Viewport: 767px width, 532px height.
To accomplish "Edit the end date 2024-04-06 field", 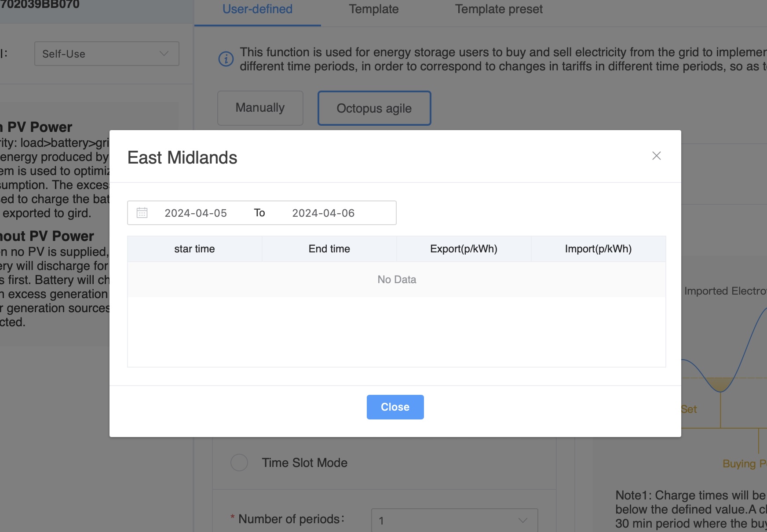I will coord(323,213).
